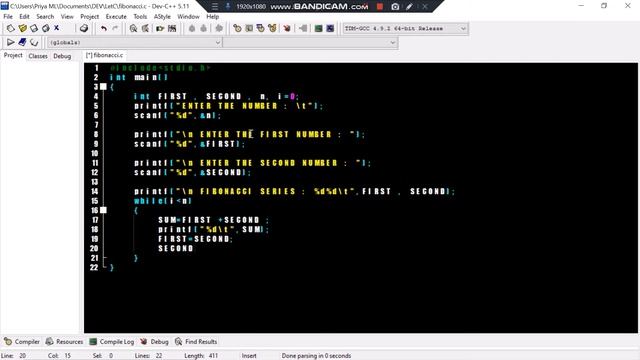Click the Goto Bookmarks icon

tap(33, 42)
